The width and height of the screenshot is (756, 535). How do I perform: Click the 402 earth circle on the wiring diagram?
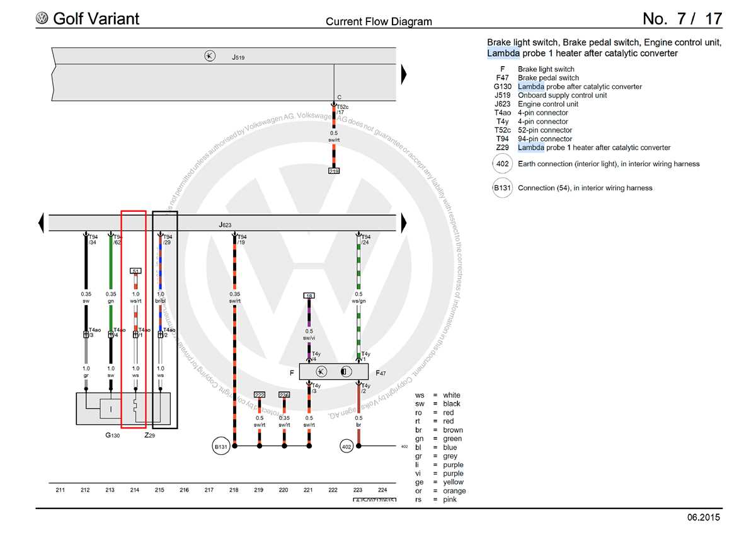(345, 446)
